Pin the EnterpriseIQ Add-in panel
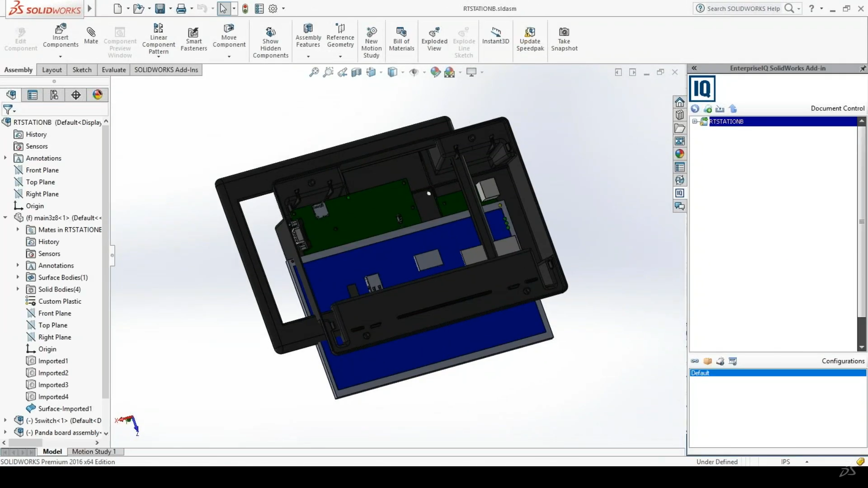The width and height of the screenshot is (868, 488). [x=863, y=68]
